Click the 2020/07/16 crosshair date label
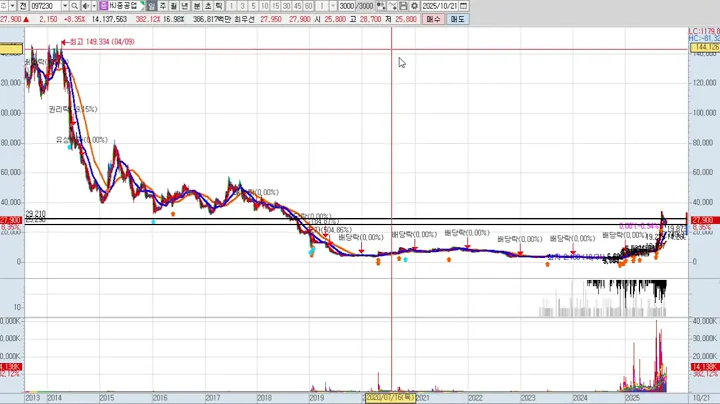This screenshot has width=720, height=404. click(390, 398)
